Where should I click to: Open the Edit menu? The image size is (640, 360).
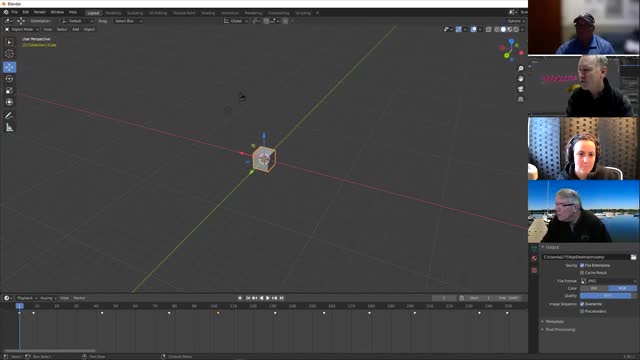click(x=25, y=13)
